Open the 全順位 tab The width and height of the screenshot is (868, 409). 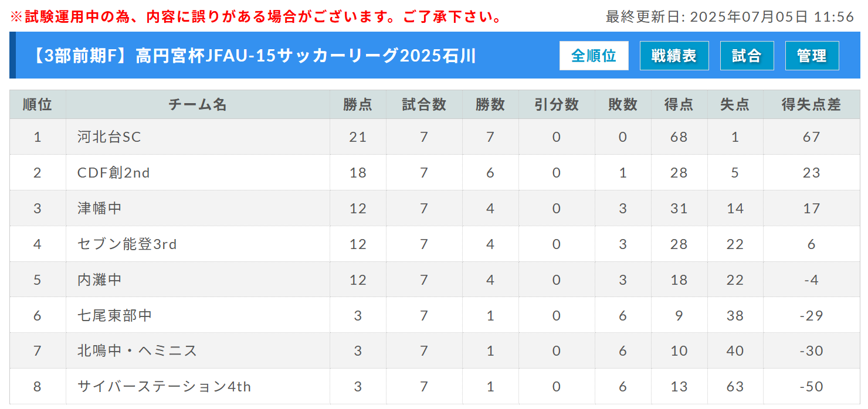pyautogui.click(x=594, y=56)
